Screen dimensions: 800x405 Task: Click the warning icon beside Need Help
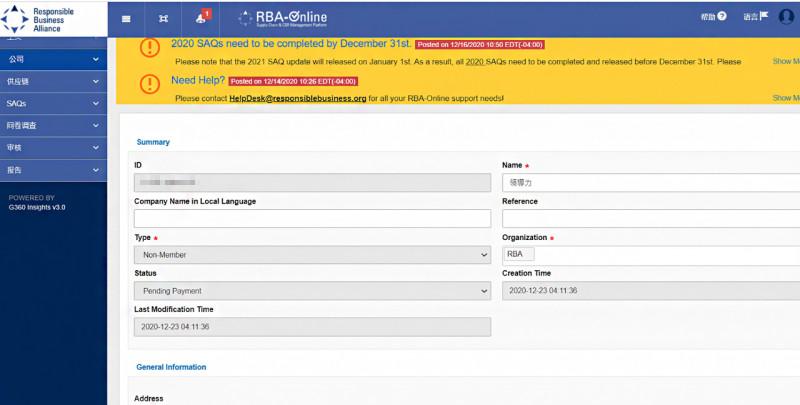pyautogui.click(x=149, y=84)
